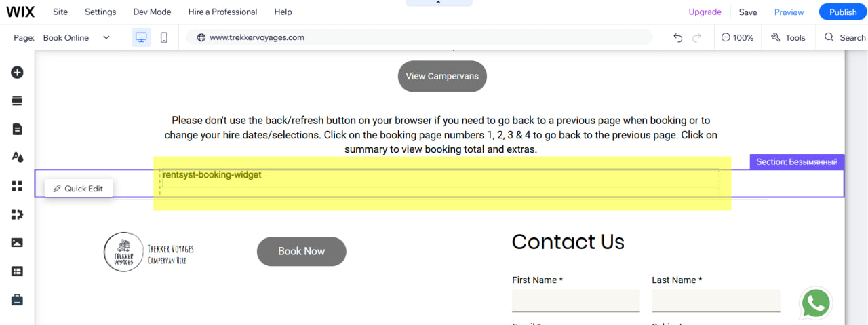Screen dimensions: 868x325
Task: Open the 100% zoom control
Action: (737, 38)
